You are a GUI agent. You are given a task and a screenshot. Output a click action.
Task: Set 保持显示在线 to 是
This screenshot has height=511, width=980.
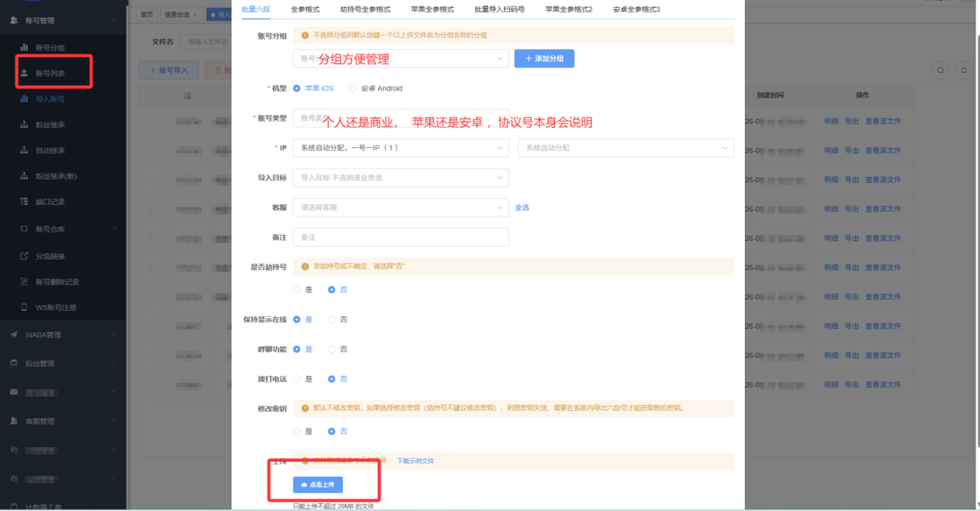coord(303,319)
